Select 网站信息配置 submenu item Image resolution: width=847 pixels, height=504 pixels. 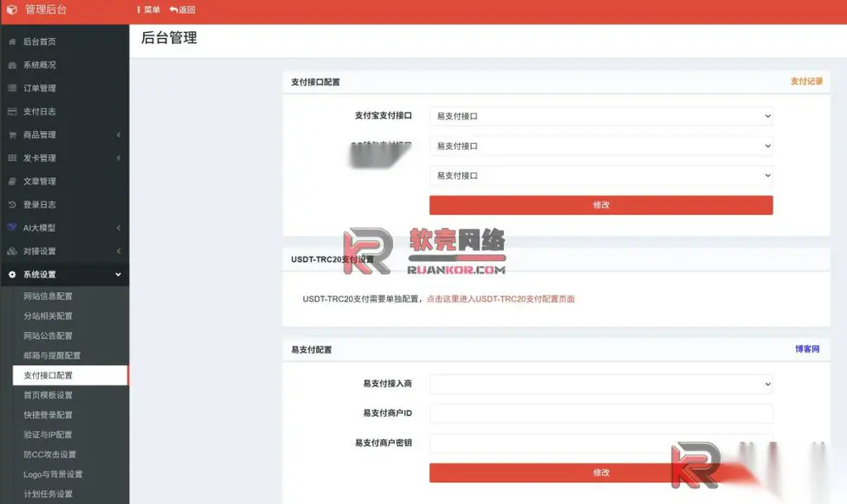coord(47,296)
